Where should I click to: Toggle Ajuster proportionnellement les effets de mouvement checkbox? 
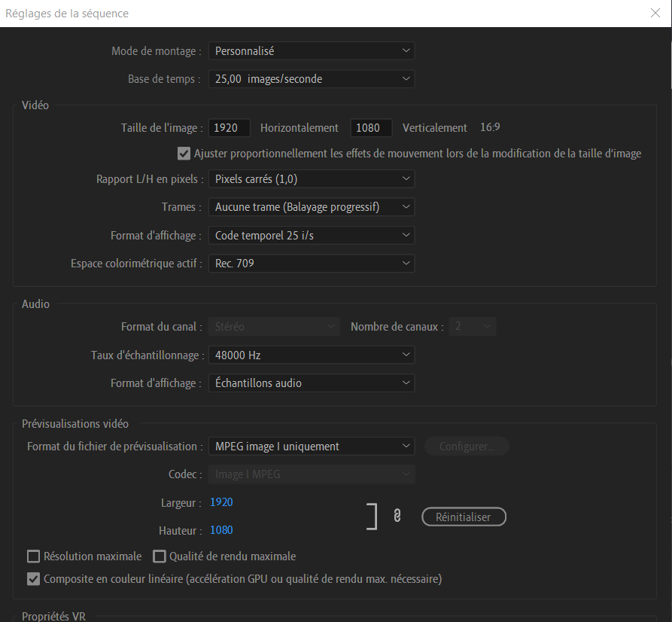[184, 154]
